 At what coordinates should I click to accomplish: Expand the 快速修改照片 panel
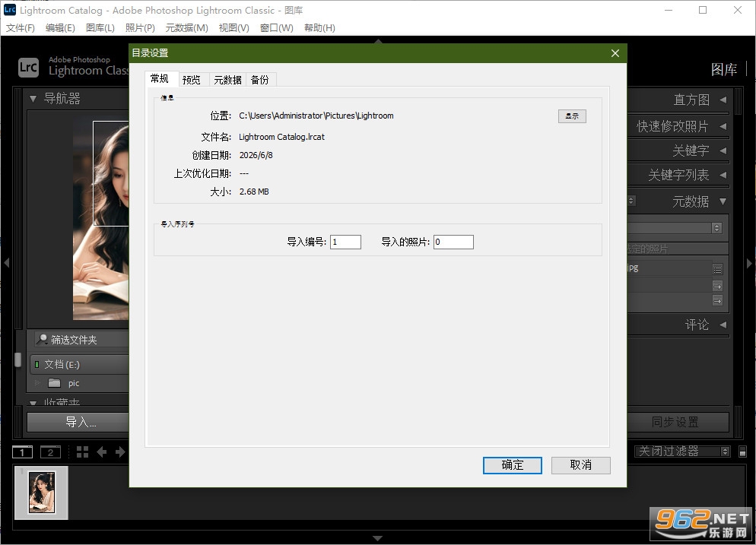[x=723, y=126]
